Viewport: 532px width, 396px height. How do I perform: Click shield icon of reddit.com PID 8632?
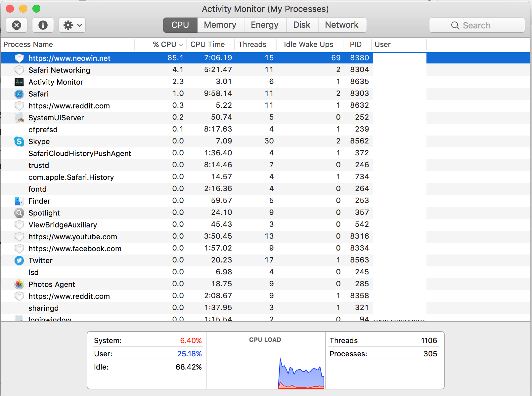[x=20, y=106]
